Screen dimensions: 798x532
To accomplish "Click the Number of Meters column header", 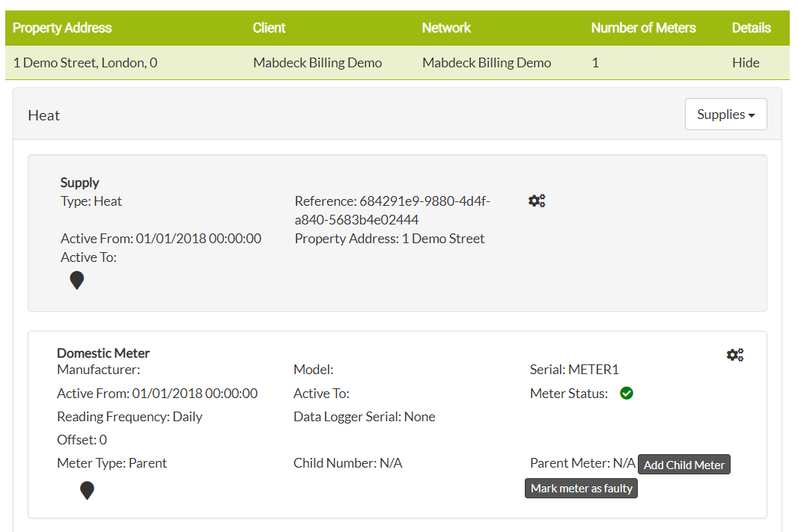I will 642,27.
